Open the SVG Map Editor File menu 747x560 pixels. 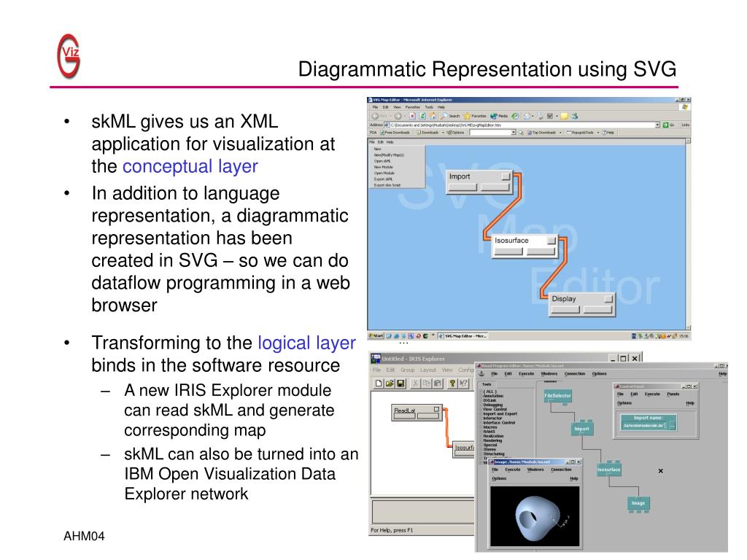tap(372, 142)
